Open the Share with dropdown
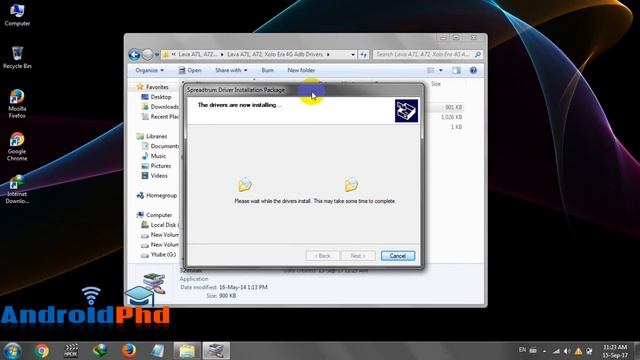Viewport: 640px width, 360px height. [x=231, y=70]
